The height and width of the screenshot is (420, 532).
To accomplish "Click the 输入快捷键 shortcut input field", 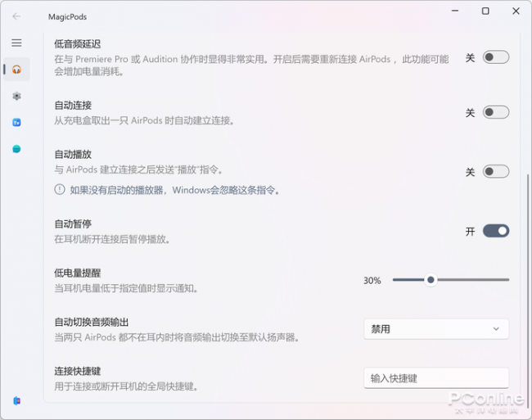I will coord(436,378).
